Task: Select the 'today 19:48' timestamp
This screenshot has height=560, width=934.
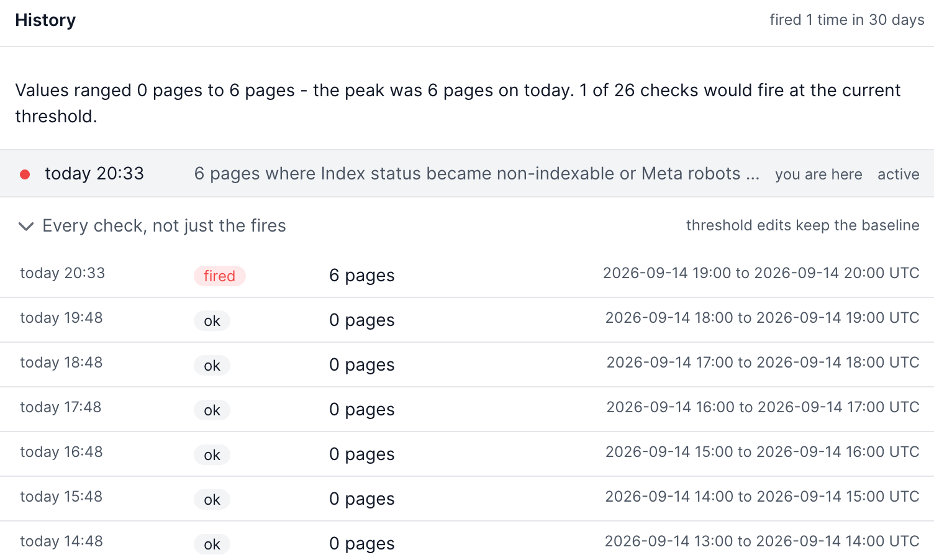Action: tap(61, 318)
